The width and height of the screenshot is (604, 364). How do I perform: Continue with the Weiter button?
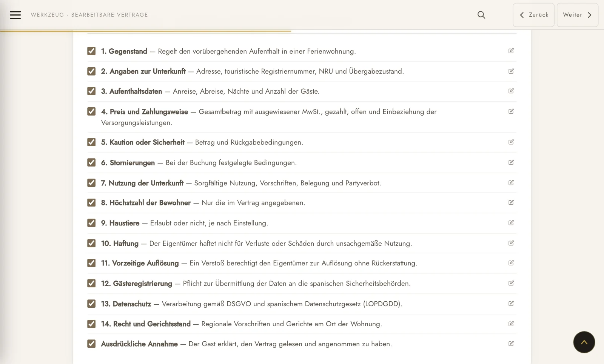[x=577, y=15]
